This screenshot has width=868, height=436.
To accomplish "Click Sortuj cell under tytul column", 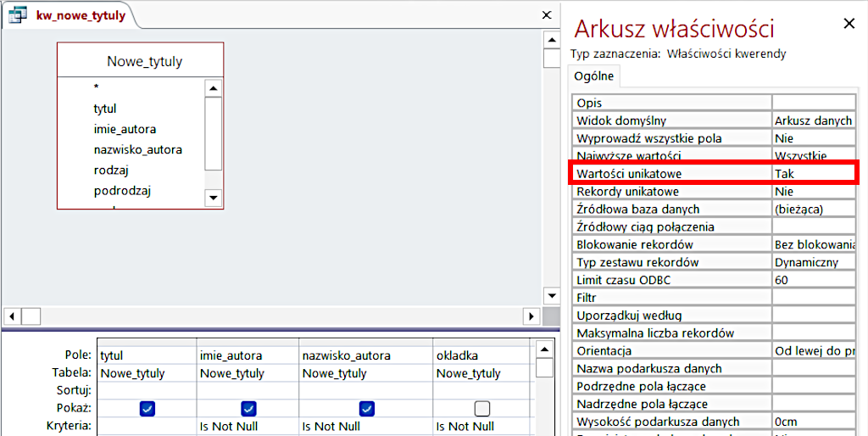I will tap(147, 391).
